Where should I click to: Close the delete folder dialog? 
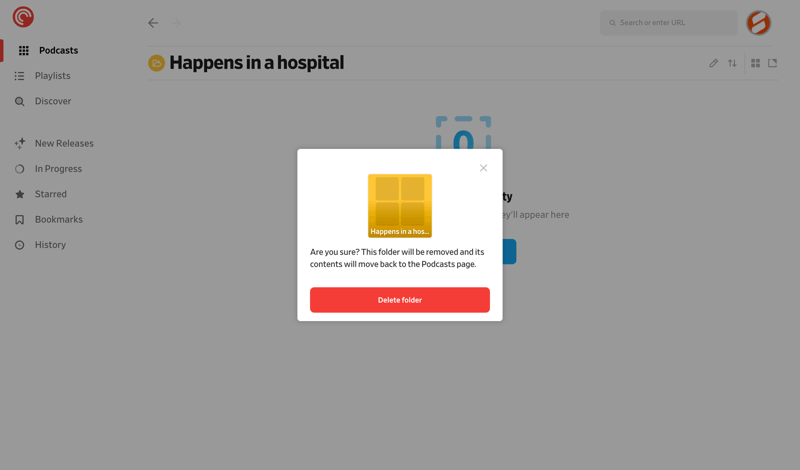[483, 168]
